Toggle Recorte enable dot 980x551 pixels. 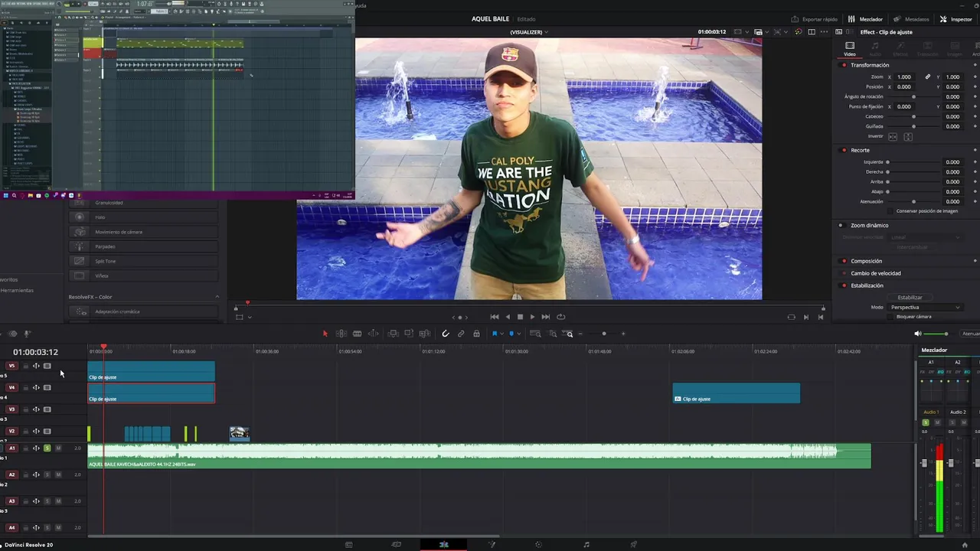coord(844,150)
